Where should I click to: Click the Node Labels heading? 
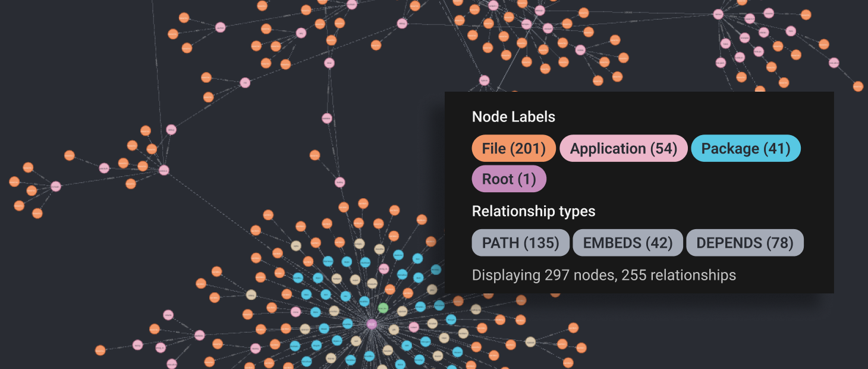point(513,117)
